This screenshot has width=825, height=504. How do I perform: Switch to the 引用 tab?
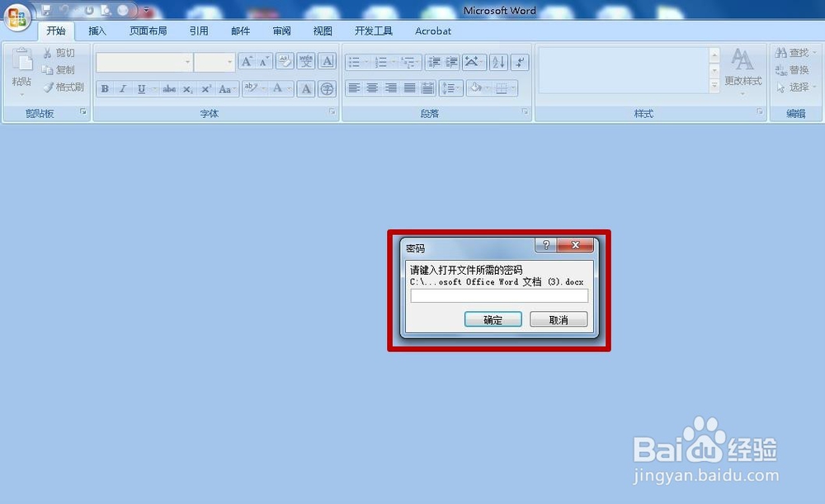tap(199, 31)
